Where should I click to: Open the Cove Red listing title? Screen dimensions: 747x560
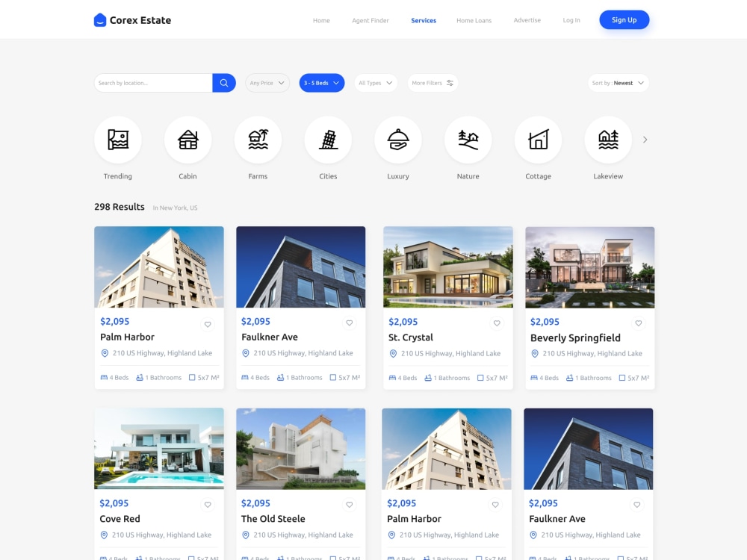click(x=120, y=519)
